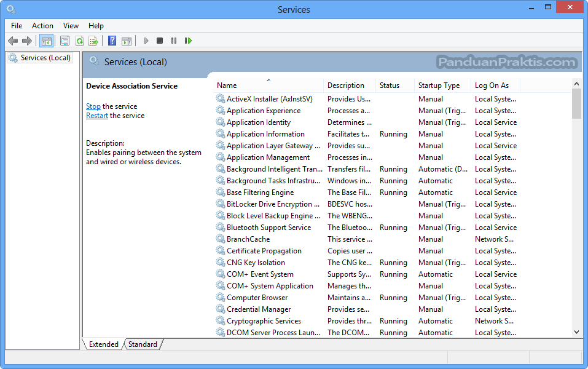Select Block Level Backup Engine row
The height and width of the screenshot is (369, 588).
click(x=366, y=215)
